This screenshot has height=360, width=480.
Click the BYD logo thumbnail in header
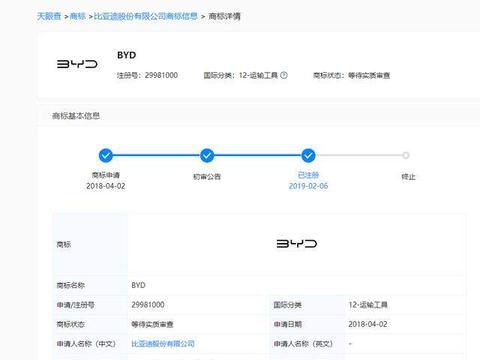click(x=77, y=64)
